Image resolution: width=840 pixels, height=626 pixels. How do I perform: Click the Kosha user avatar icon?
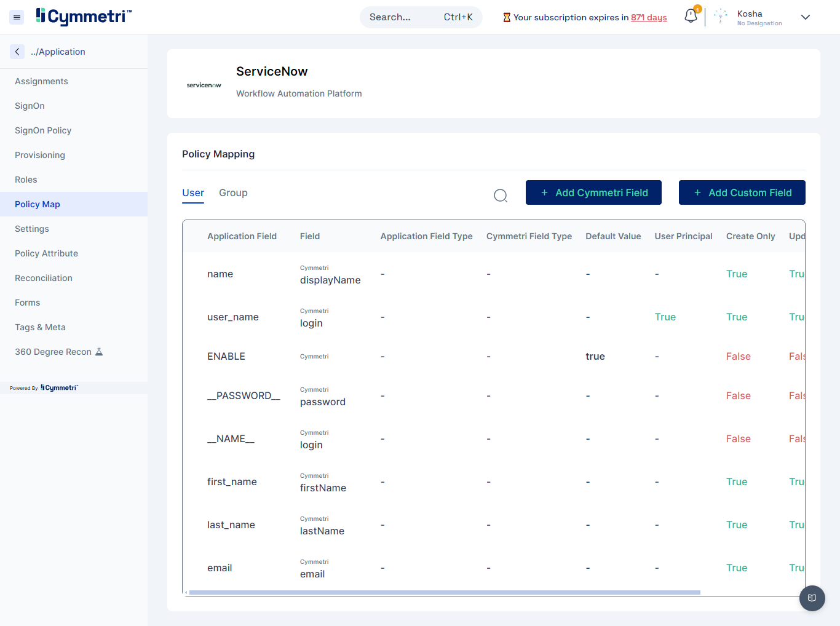pos(721,17)
